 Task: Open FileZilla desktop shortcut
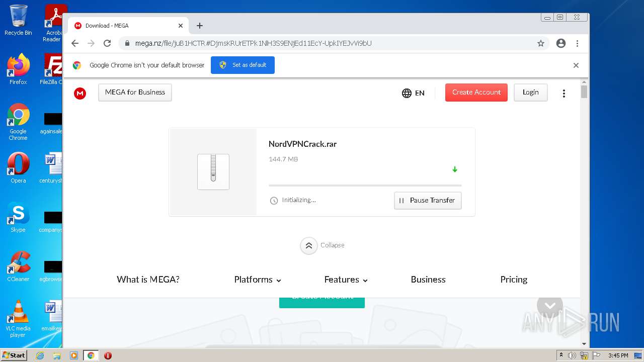click(52, 69)
